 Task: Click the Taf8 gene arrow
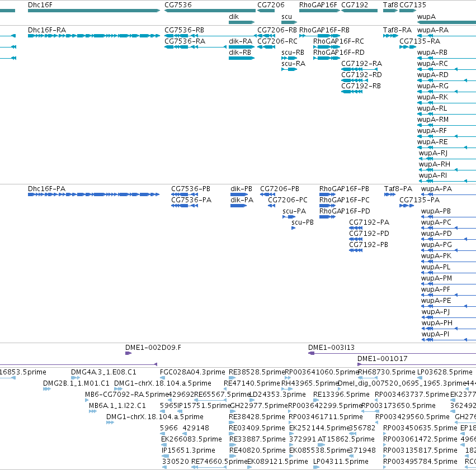tap(390, 11)
